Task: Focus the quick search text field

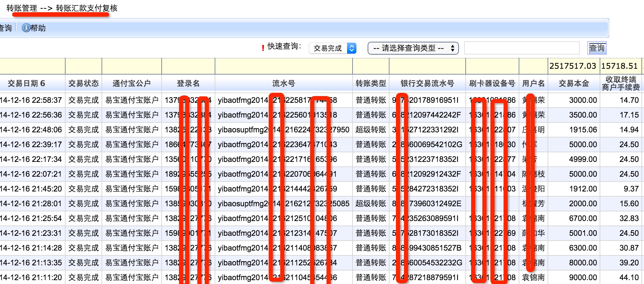Action: (522, 48)
